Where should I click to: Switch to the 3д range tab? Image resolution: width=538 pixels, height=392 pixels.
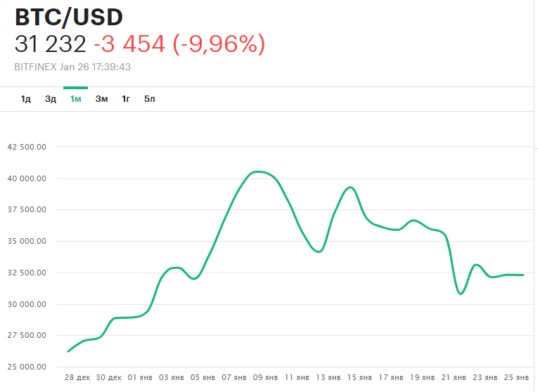tap(51, 99)
